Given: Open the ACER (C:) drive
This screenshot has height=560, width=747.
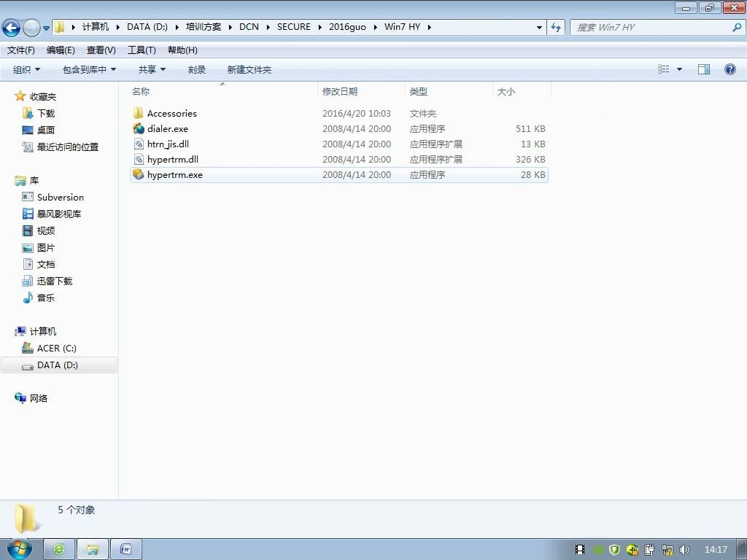Looking at the screenshot, I should pos(56,348).
